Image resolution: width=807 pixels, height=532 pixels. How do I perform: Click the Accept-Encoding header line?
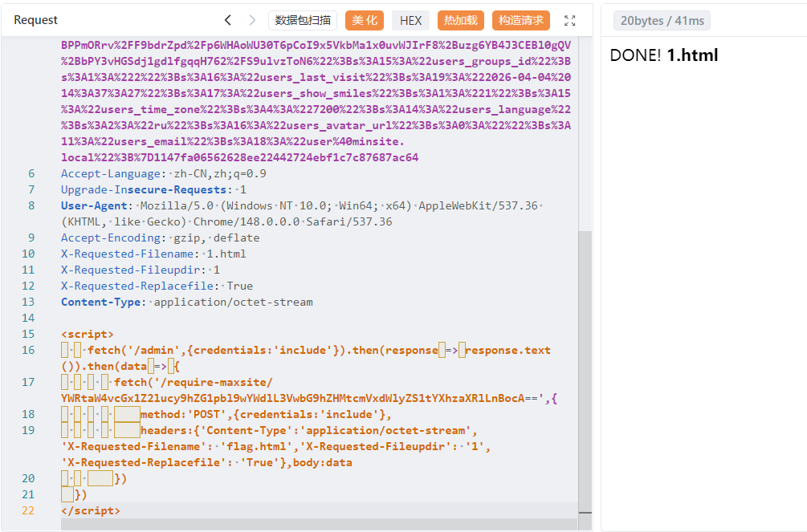160,238
